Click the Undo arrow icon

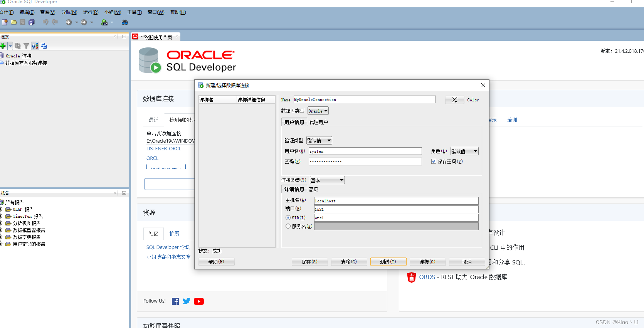click(45, 22)
